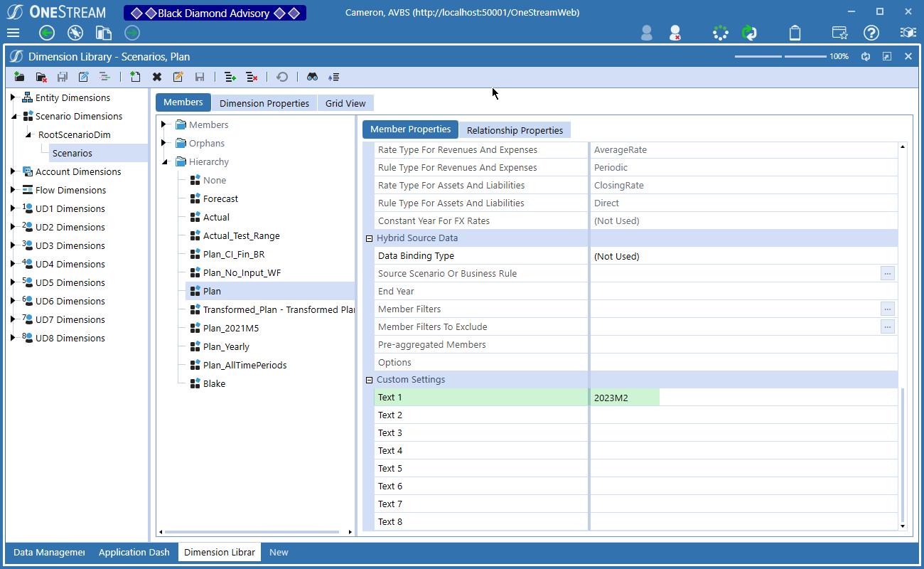Image resolution: width=924 pixels, height=569 pixels.
Task: Expand the Orphans folder node
Action: 163,143
